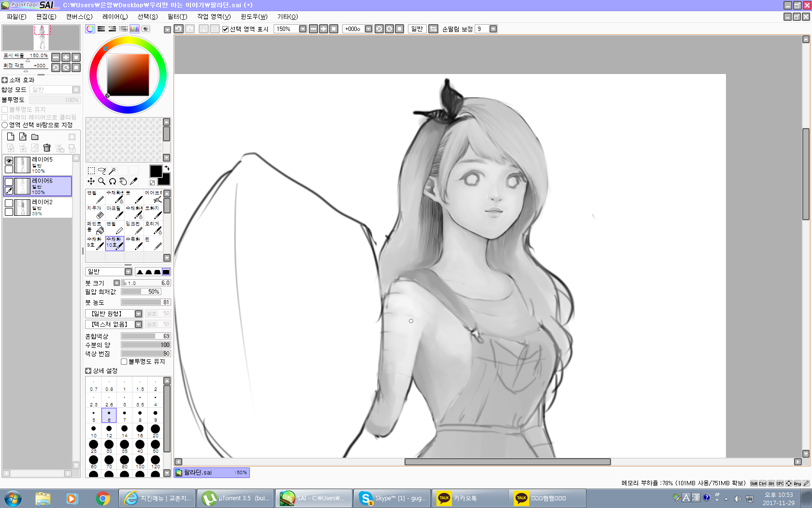The image size is (812, 508).
Task: Open the 레이어(L) menu
Action: click(x=115, y=16)
